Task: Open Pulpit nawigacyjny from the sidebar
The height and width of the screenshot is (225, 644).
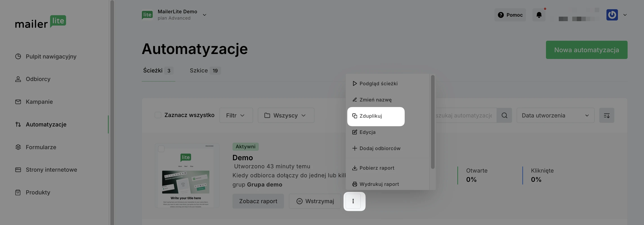Action: click(x=51, y=56)
